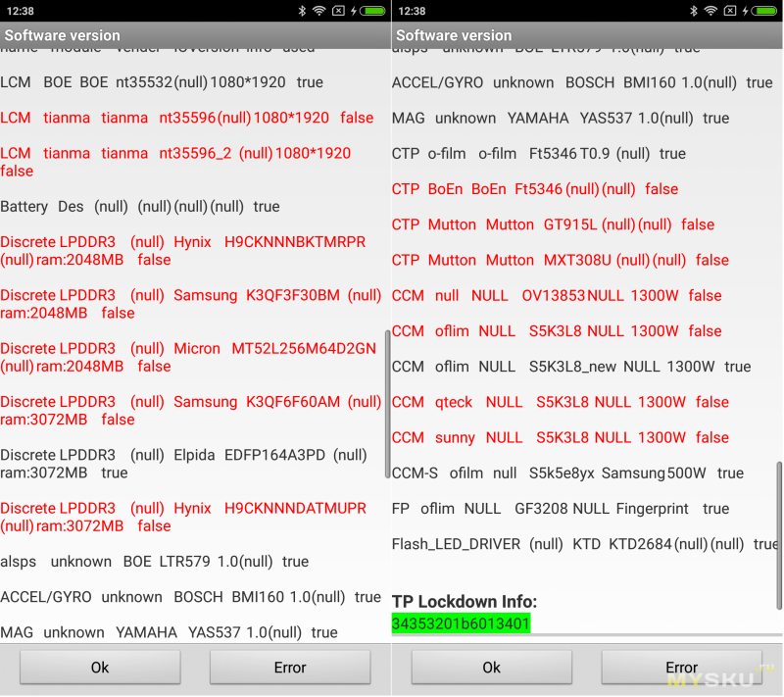This screenshot has height=697, width=784.
Task: Tap the Bluetooth icon in right status bar
Action: [x=694, y=11]
